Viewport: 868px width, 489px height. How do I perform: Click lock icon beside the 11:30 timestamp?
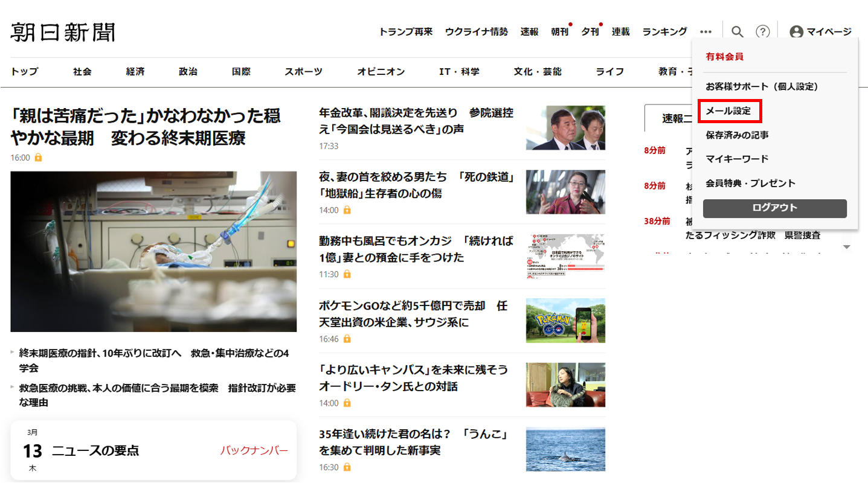pyautogui.click(x=347, y=274)
